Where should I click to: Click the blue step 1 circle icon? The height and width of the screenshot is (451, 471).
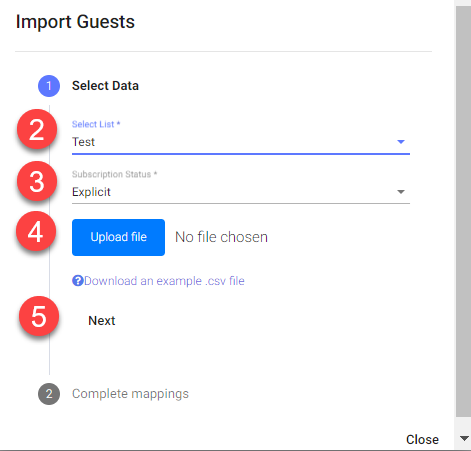click(x=49, y=86)
